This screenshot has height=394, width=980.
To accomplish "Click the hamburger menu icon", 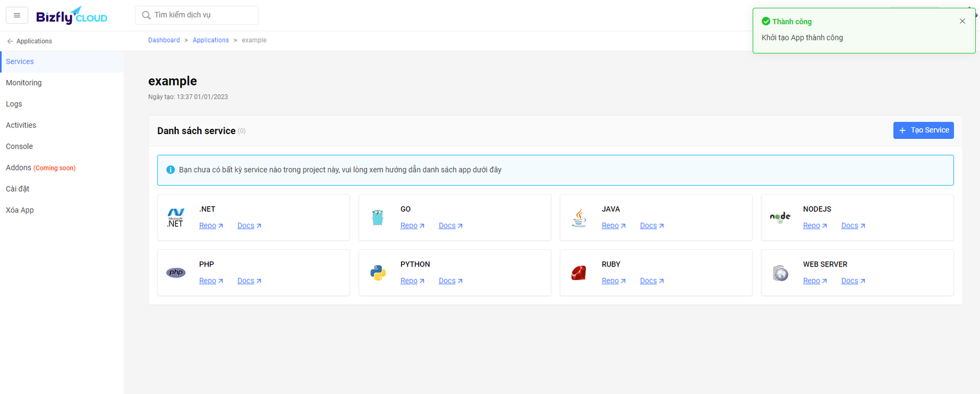I will click(17, 15).
